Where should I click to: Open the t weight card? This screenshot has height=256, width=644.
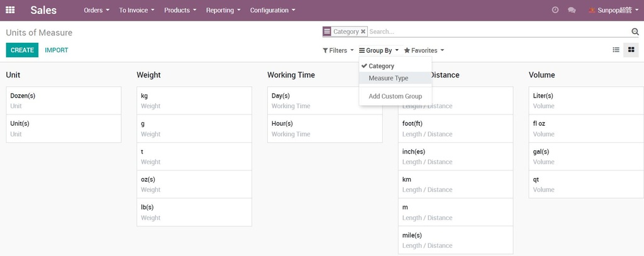click(x=194, y=157)
